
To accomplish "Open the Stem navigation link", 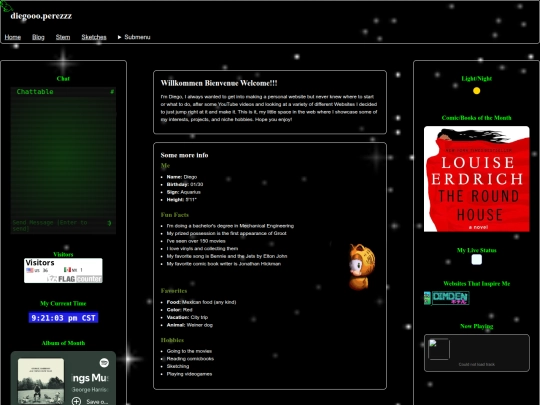I will pos(63,37).
